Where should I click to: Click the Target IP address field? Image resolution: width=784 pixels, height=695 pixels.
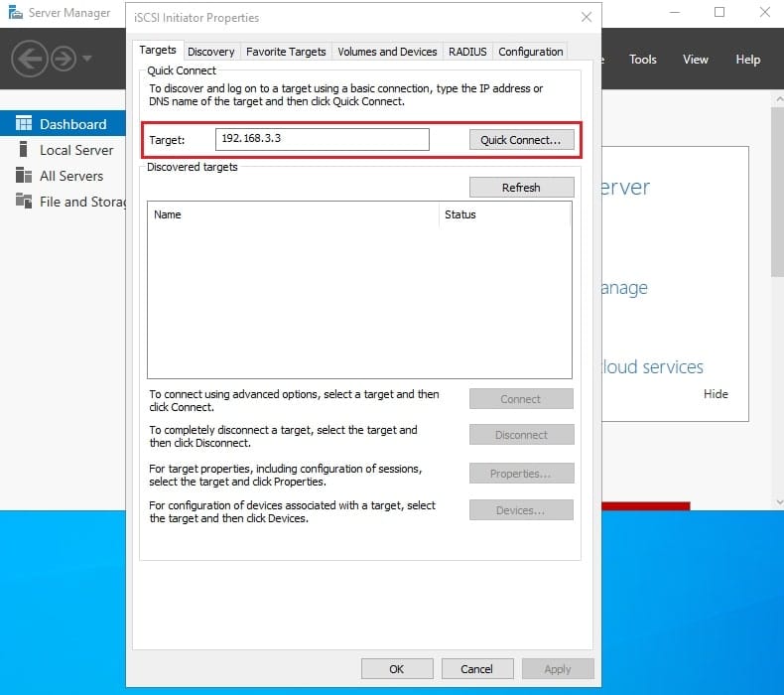[322, 139]
